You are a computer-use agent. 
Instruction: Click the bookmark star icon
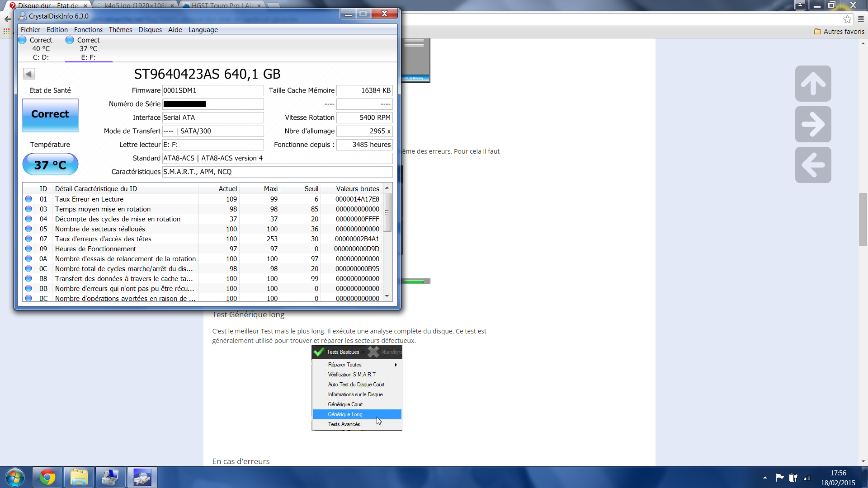tap(847, 19)
